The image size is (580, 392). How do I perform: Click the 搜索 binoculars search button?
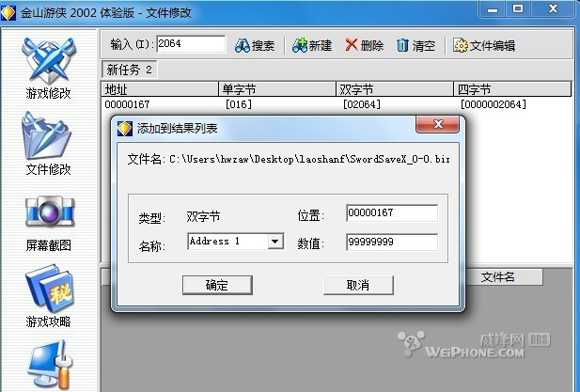[x=255, y=45]
